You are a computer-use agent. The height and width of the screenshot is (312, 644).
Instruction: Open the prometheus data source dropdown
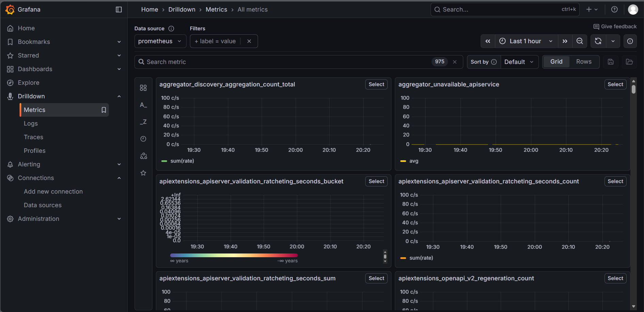point(160,41)
